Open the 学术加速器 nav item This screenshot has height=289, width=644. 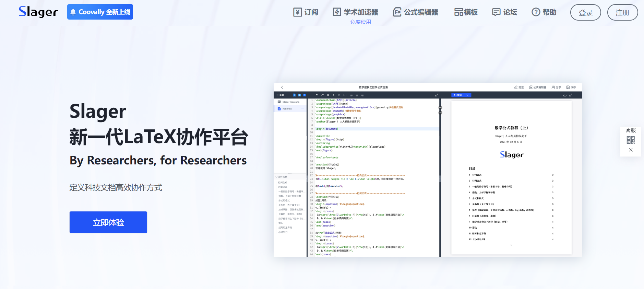356,12
